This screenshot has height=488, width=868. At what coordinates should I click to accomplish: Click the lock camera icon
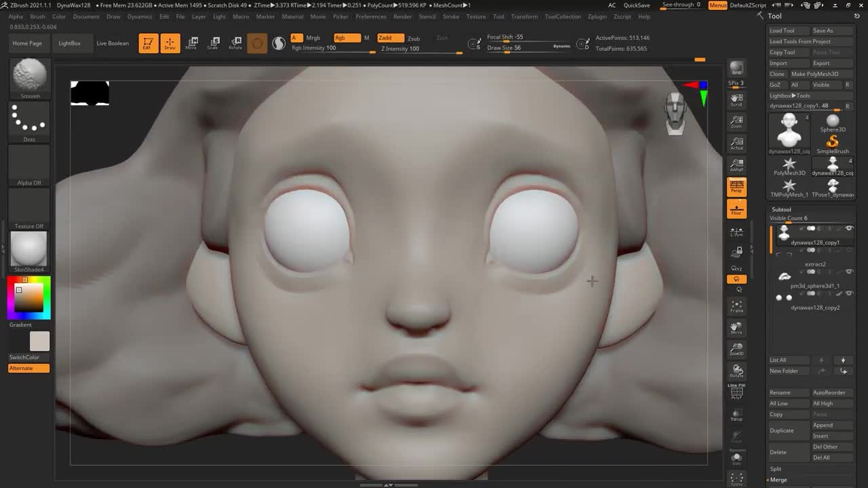pyautogui.click(x=736, y=252)
